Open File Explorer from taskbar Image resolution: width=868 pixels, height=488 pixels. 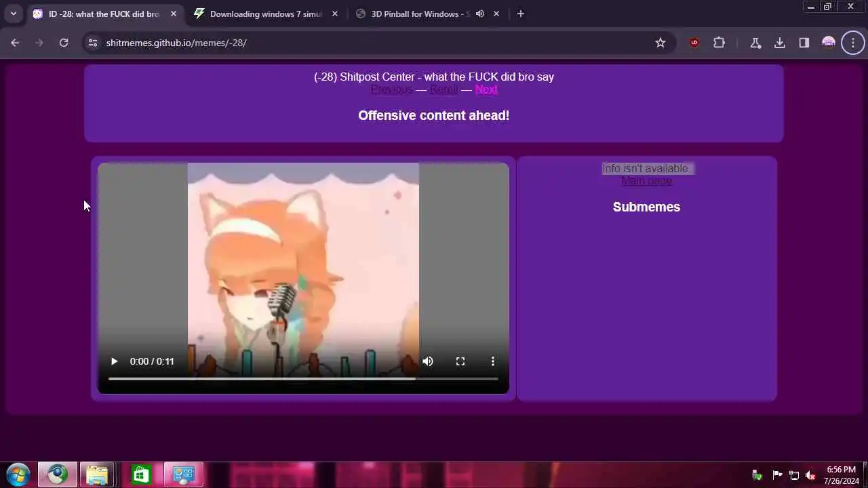pyautogui.click(x=97, y=474)
